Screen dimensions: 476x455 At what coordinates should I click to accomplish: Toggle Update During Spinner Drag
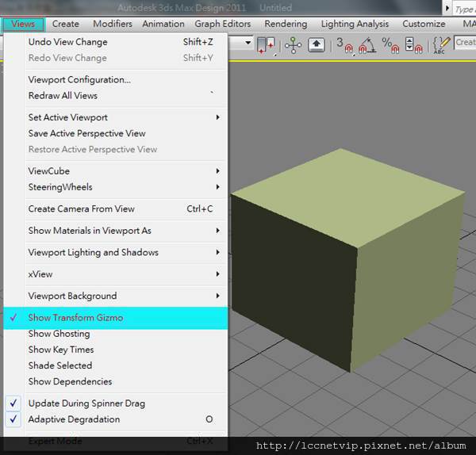86,403
